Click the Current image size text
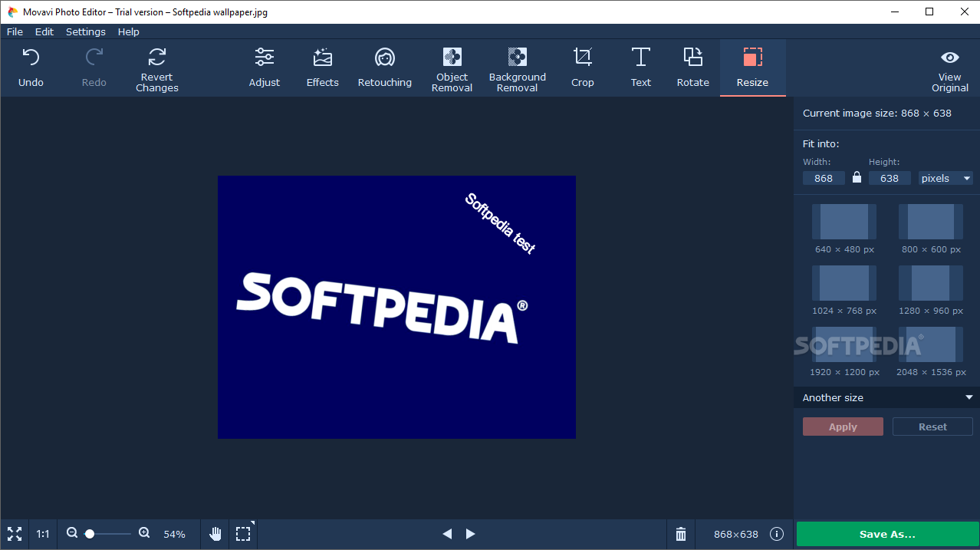 877,113
